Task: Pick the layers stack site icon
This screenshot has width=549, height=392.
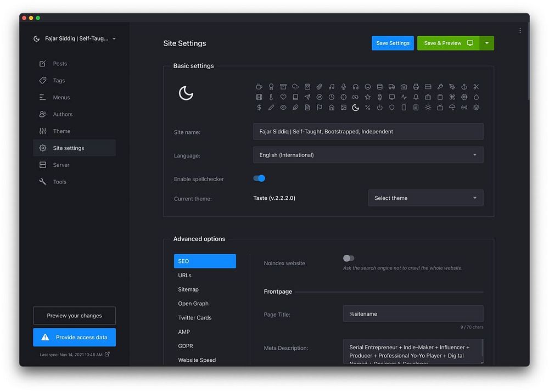Action: 476,108
